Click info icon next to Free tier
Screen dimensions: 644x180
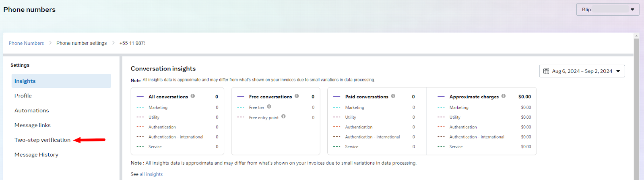pyautogui.click(x=269, y=107)
